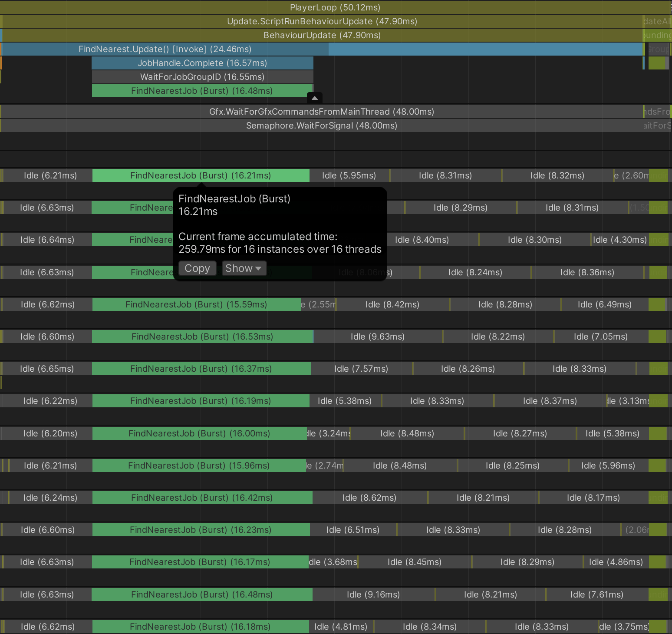Select the Semaphore.WaitForSignal (48.00ms) sample

[321, 125]
